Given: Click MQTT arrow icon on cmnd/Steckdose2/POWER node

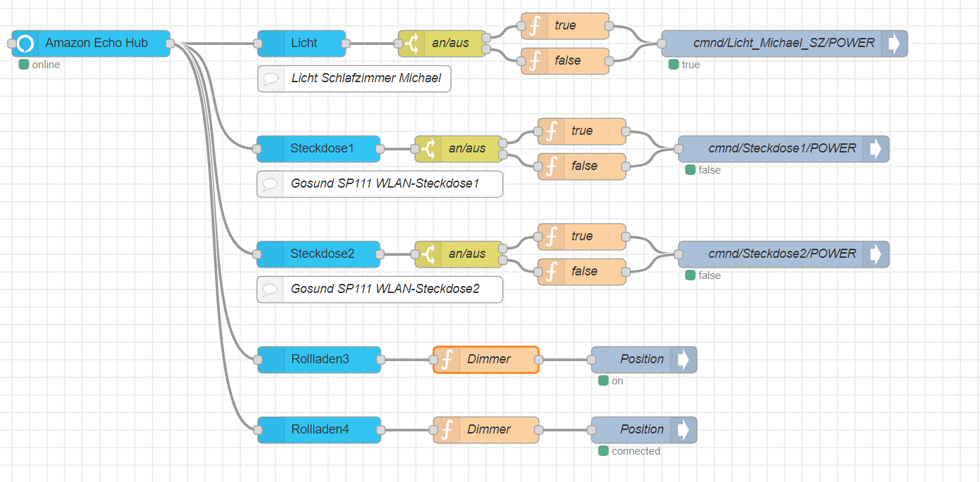Looking at the screenshot, I should 876,254.
